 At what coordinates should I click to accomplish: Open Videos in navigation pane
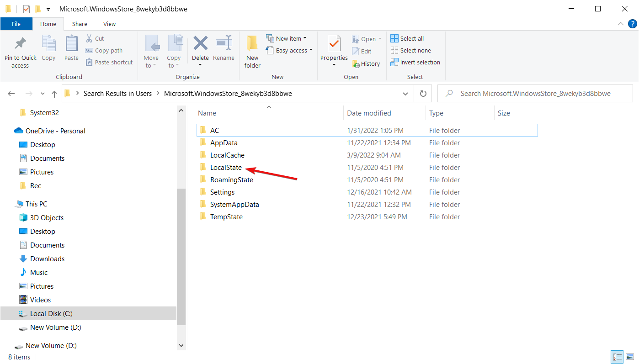pos(40,300)
